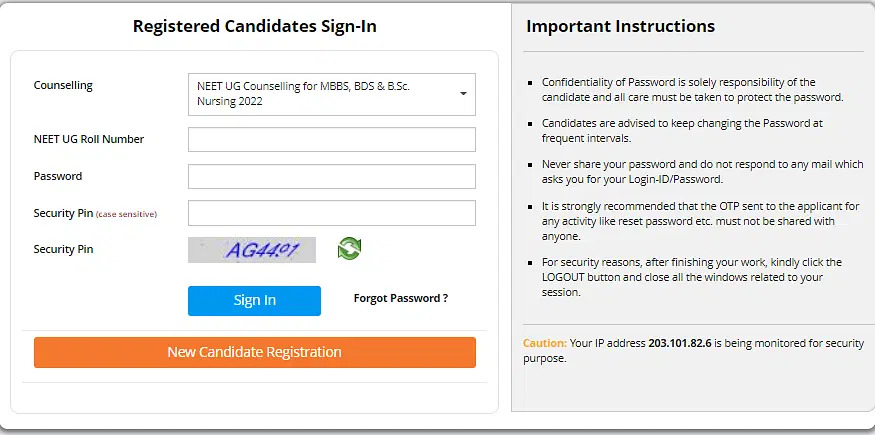Click the confidentiality of password instruction
The width and height of the screenshot is (875, 435).
tap(692, 89)
